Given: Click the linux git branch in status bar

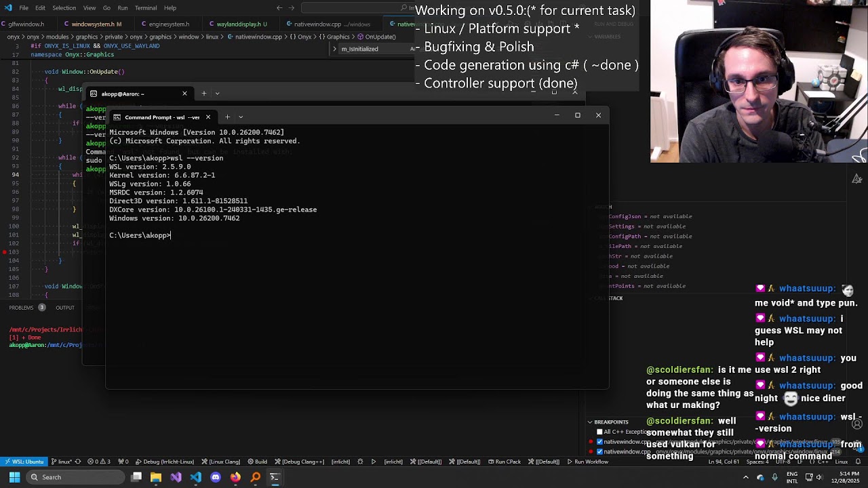Looking at the screenshot, I should pos(62,462).
